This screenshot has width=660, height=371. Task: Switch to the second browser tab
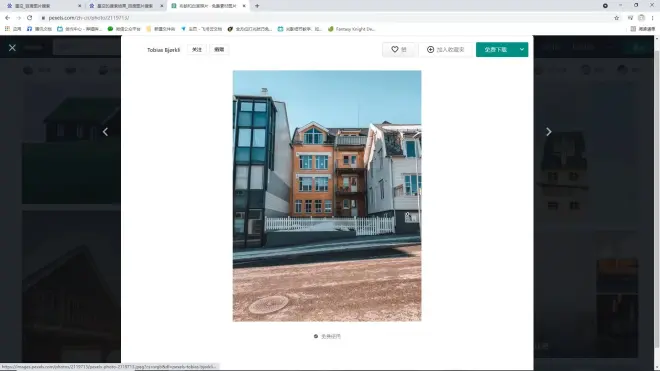click(x=125, y=6)
